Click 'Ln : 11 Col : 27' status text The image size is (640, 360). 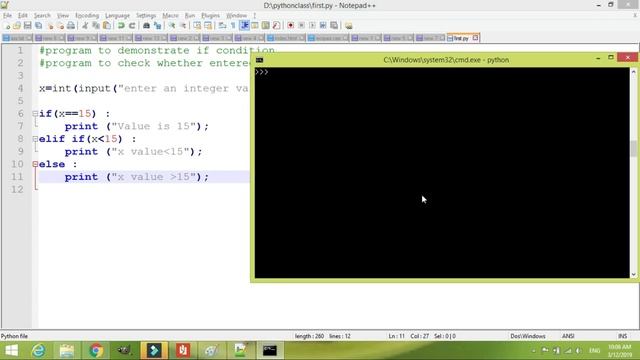(408, 336)
